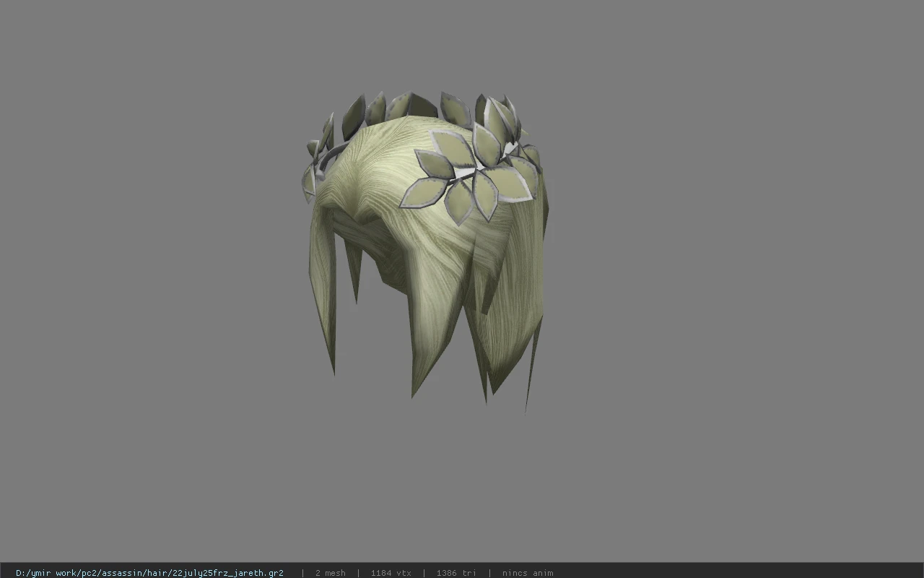924x578 pixels.
Task: Click the anim status entry
Action: click(528, 573)
